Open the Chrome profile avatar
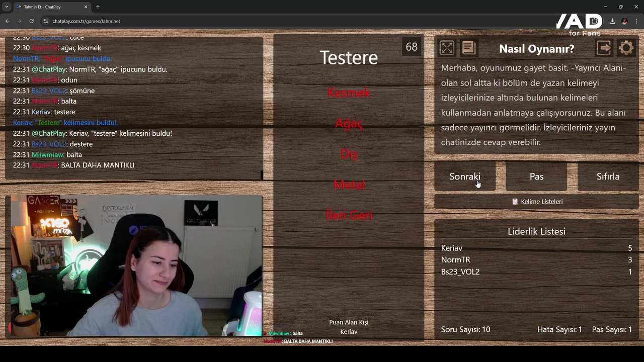 pyautogui.click(x=624, y=21)
